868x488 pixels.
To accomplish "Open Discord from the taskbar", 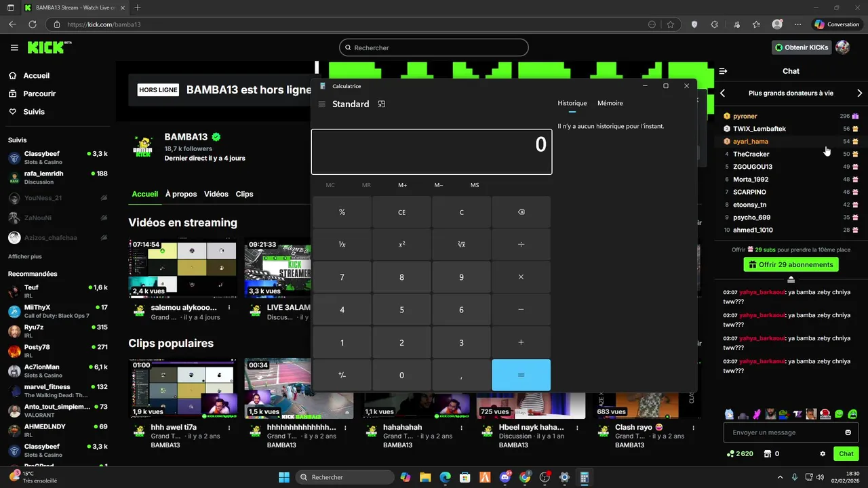I will (505, 477).
